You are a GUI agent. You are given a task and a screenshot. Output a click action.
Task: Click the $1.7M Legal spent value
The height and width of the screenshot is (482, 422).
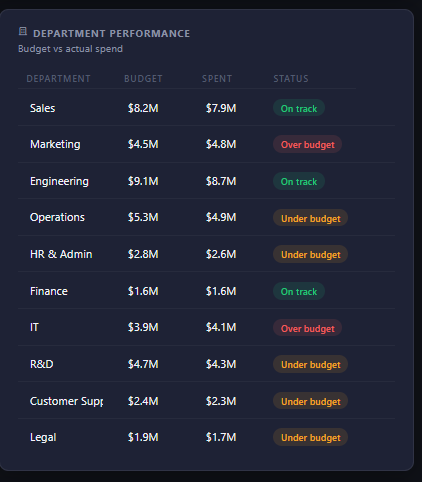click(x=221, y=437)
